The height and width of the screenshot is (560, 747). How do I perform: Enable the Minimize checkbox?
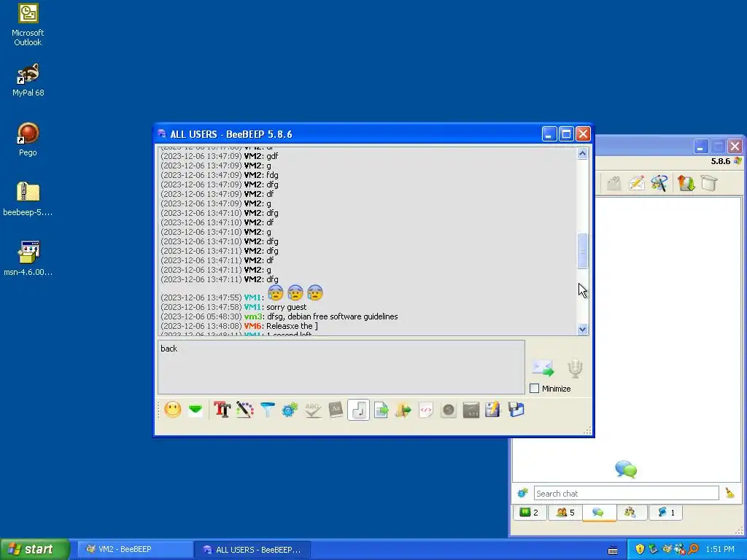(535, 389)
